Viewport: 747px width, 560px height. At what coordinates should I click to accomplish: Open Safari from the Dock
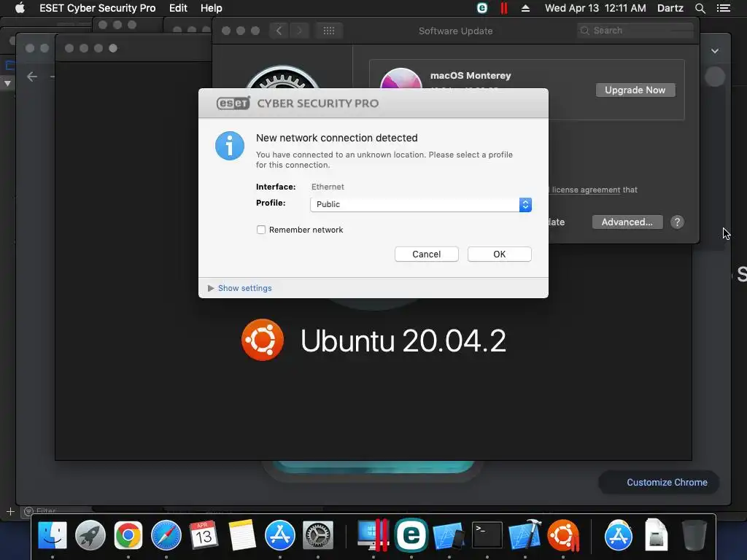(x=166, y=535)
